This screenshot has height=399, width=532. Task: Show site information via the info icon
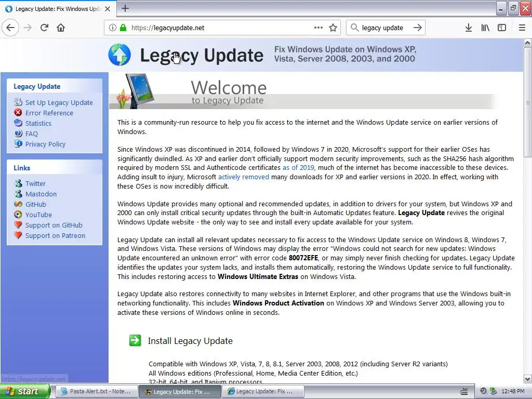click(113, 28)
